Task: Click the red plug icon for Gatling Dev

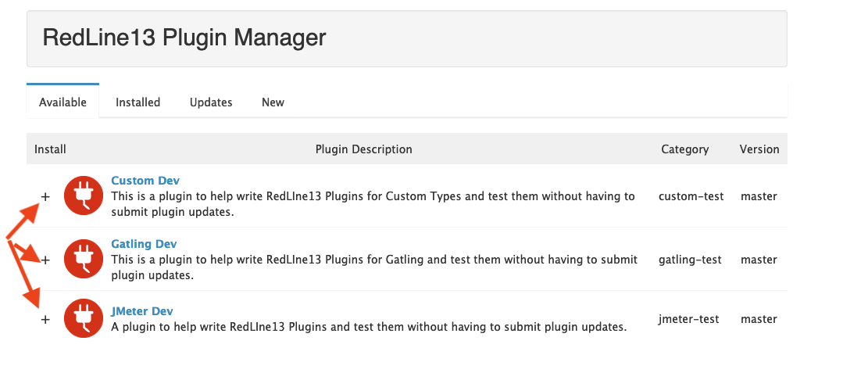Action: point(84,259)
